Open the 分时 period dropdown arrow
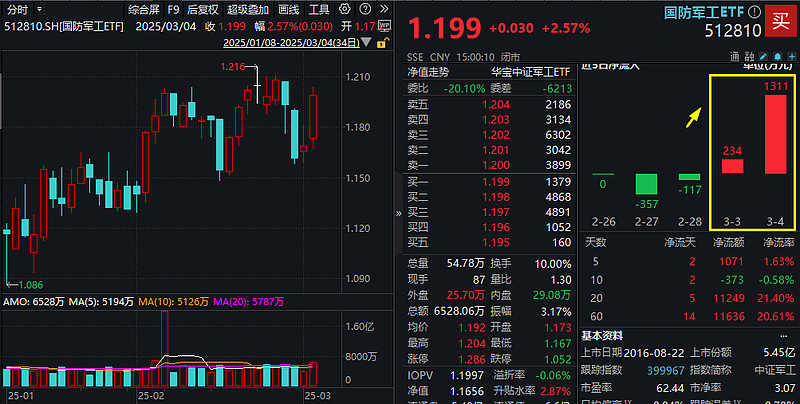 pos(40,9)
